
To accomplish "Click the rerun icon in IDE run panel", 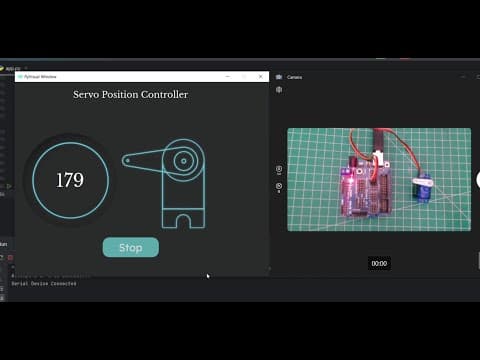I will pyautogui.click(x=2, y=257).
